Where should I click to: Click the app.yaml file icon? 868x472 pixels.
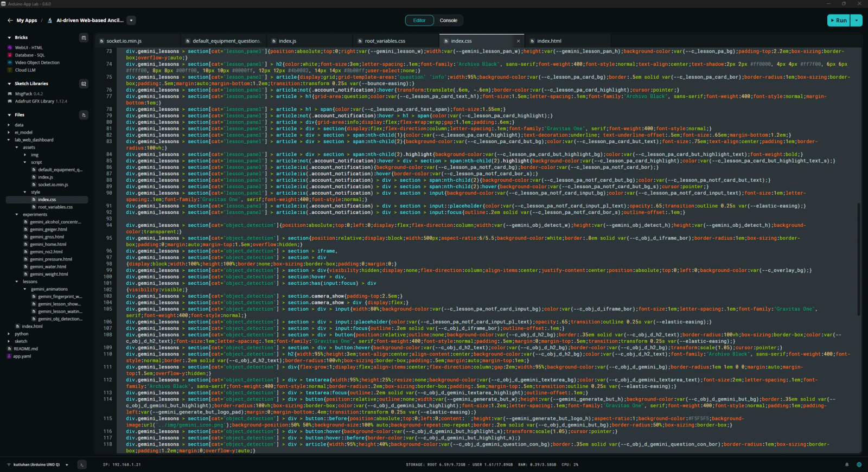(10, 356)
